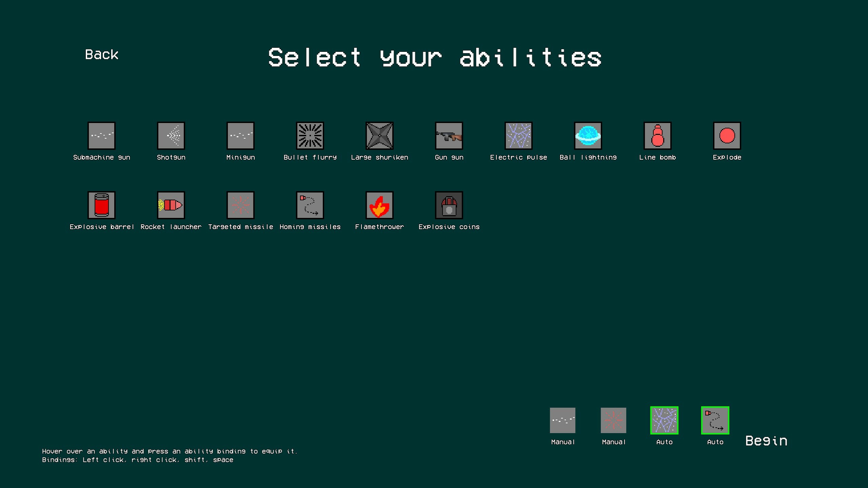Click the Back button

(102, 54)
